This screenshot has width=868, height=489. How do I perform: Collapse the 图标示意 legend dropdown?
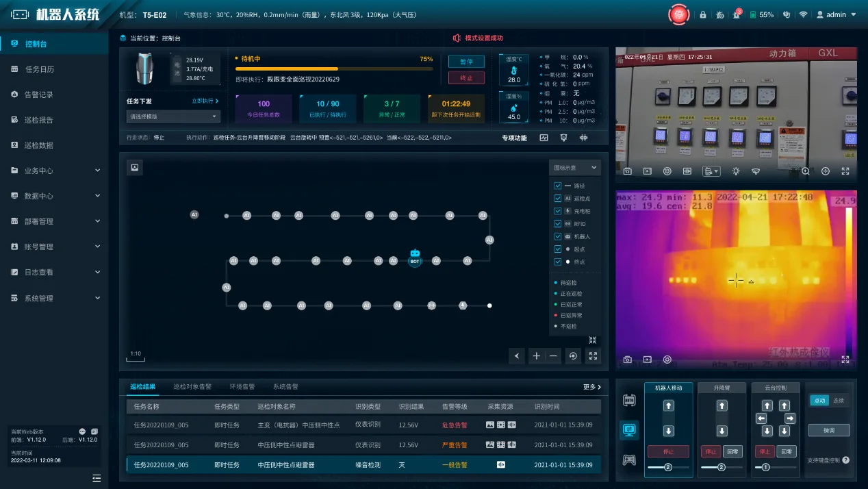click(x=574, y=168)
